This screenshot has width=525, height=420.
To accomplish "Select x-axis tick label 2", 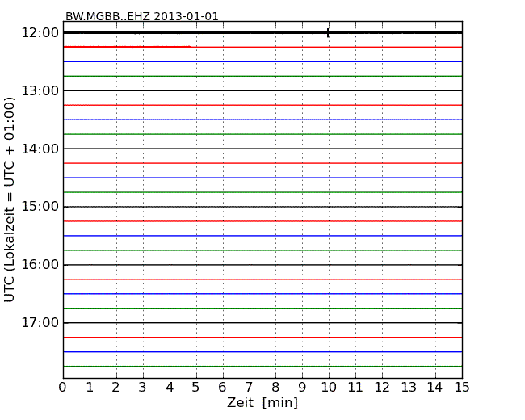I will point(115,388).
